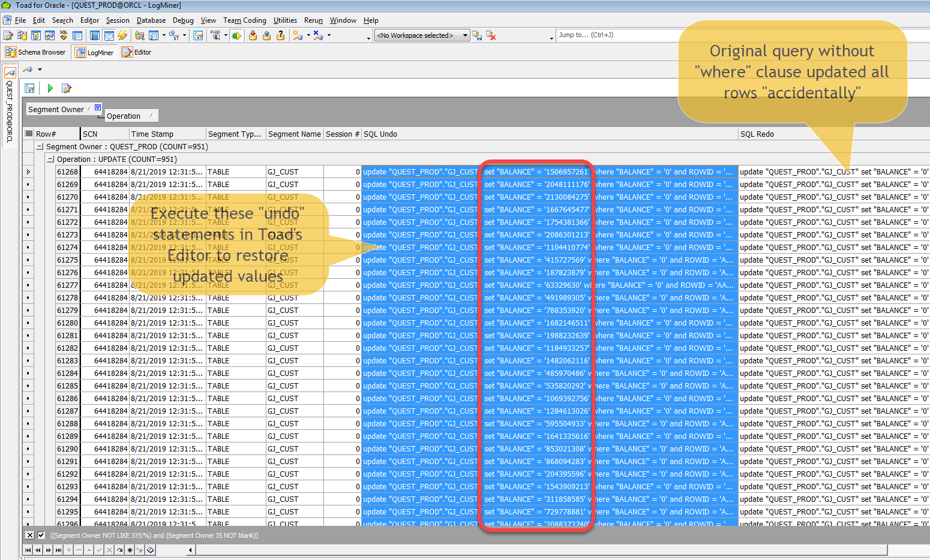Open the File menu
Screen dimensions: 930x560
click(20, 20)
